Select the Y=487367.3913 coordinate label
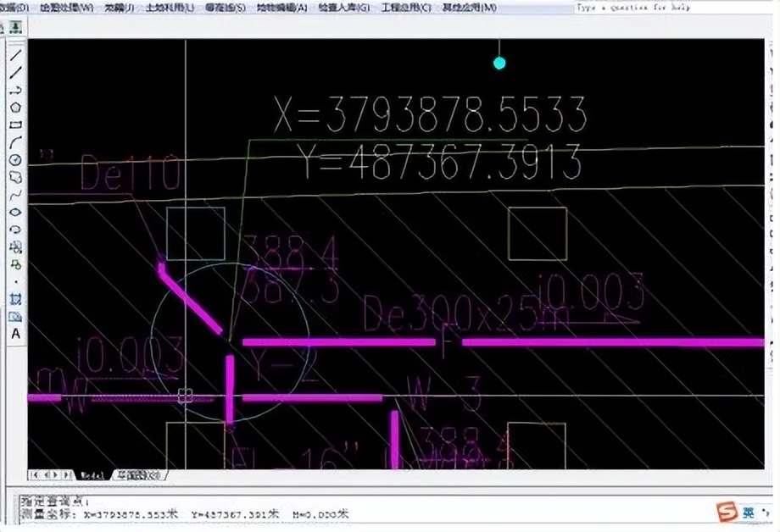780x532 pixels. coord(440,162)
